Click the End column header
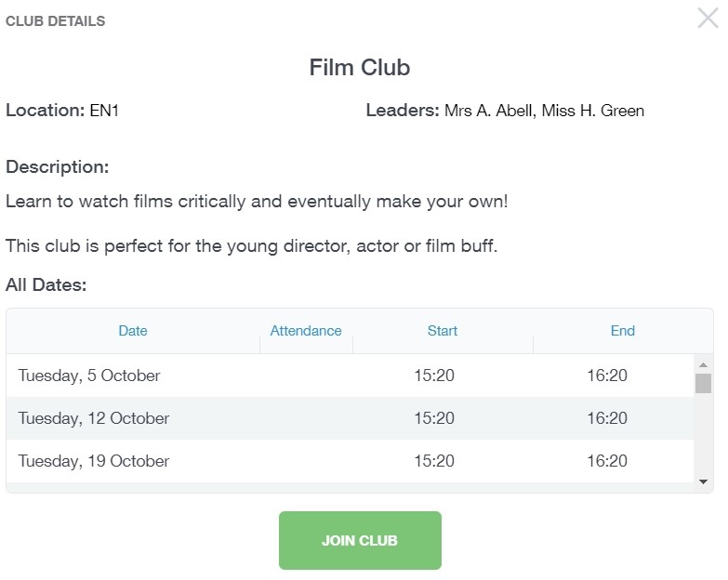 tap(623, 331)
